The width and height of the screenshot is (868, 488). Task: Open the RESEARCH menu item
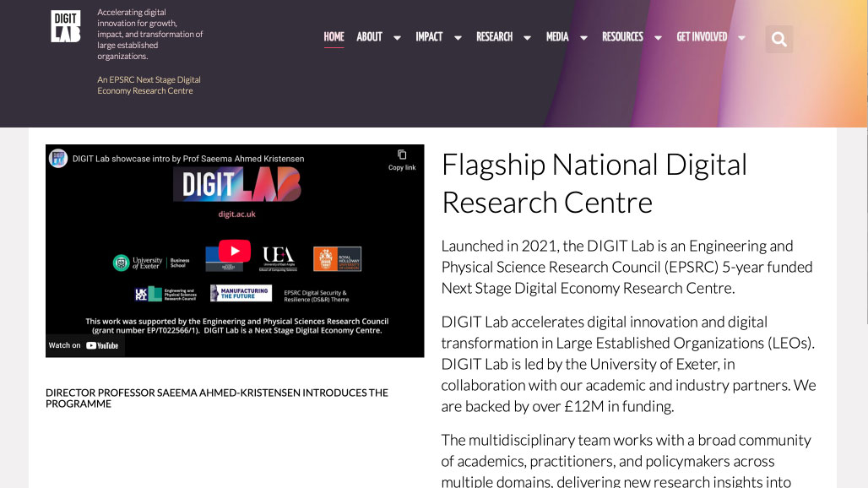tap(494, 37)
